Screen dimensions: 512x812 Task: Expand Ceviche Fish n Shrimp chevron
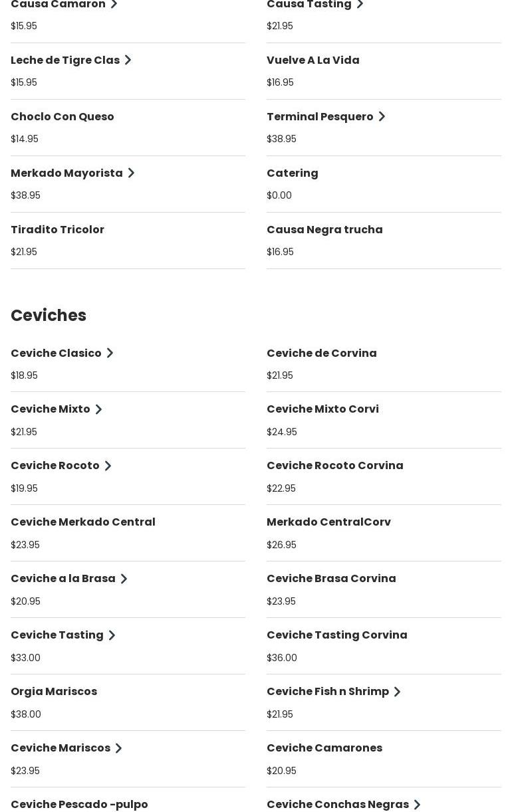point(397,692)
